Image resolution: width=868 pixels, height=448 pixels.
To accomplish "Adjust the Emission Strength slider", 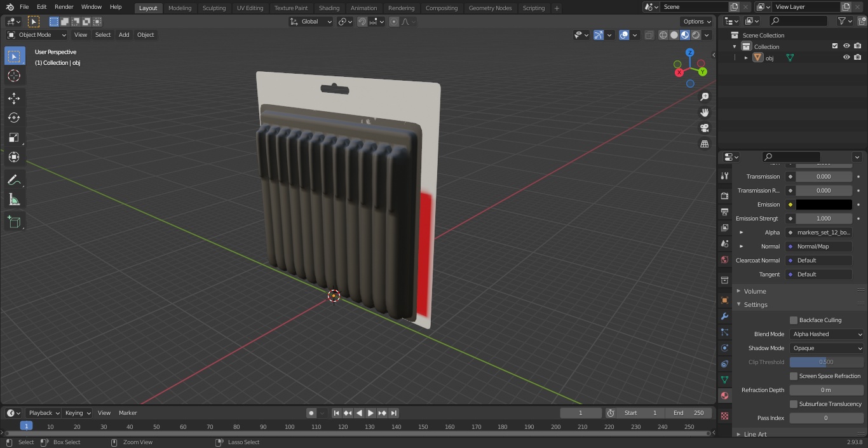I will (x=824, y=219).
